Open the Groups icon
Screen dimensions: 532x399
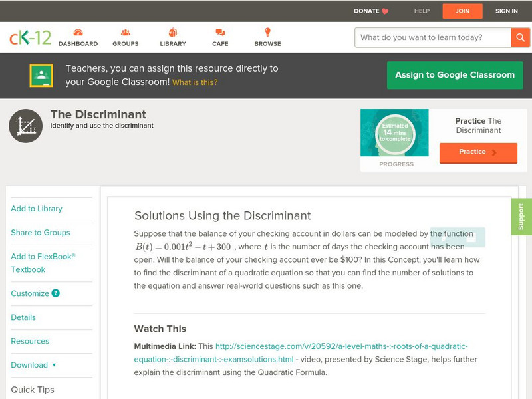[125, 33]
